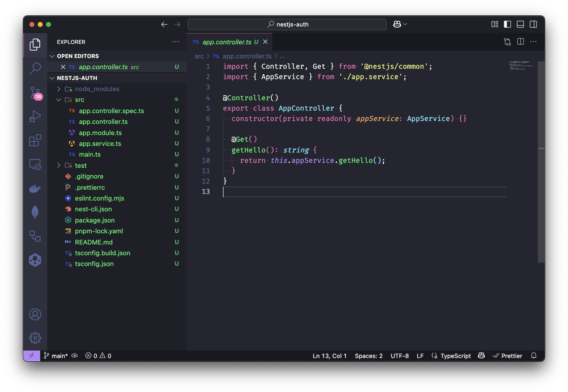Synchronize changes cloud icon in status bar

point(75,356)
